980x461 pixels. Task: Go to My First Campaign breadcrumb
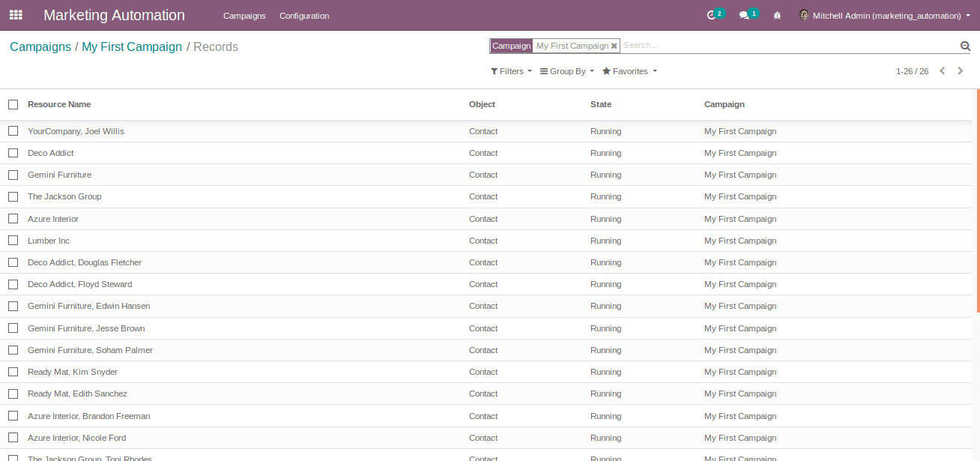pos(132,46)
